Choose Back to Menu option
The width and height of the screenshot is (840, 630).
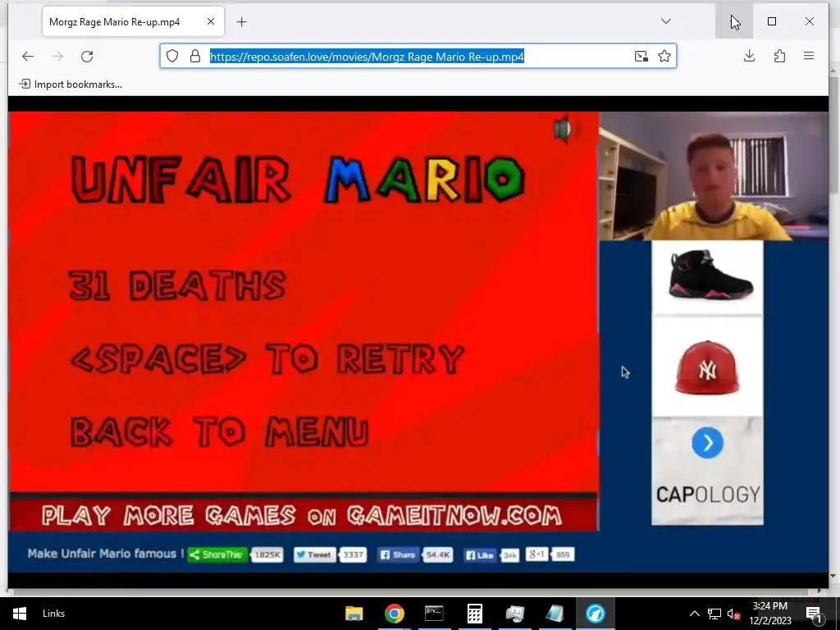coord(220,431)
